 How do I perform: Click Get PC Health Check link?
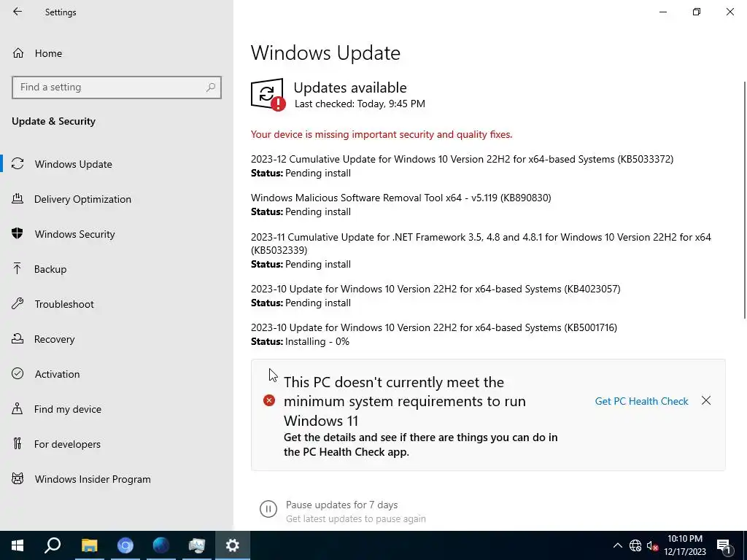click(x=641, y=401)
